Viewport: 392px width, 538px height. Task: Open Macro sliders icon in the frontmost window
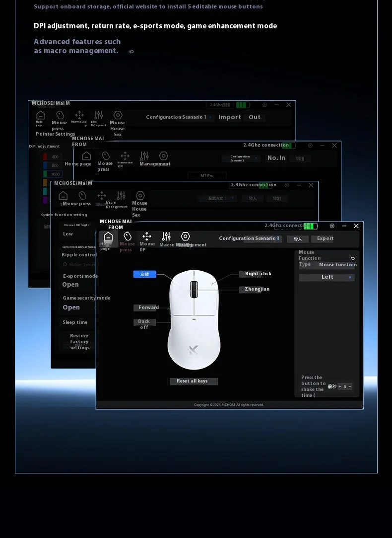(x=166, y=236)
